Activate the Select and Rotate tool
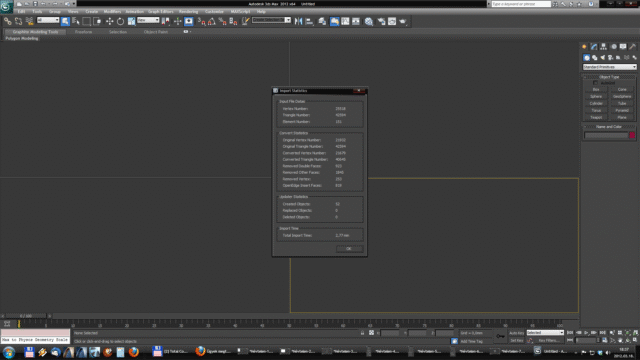Image resolution: width=640 pixels, height=360 pixels. click(120, 21)
